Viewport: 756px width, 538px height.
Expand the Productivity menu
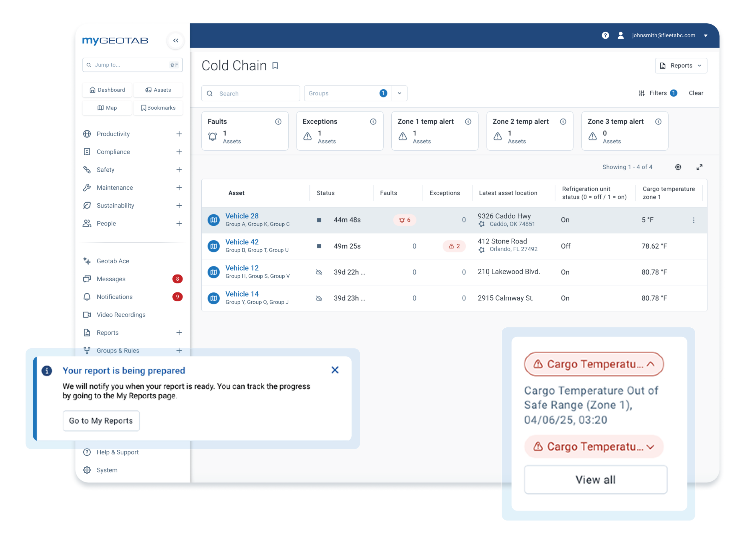coord(179,134)
